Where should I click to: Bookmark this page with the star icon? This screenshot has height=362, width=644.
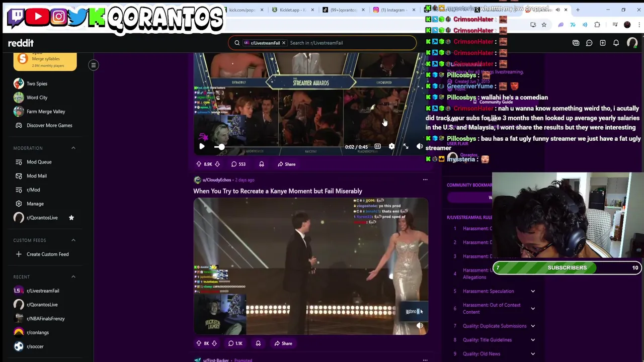pos(544,25)
